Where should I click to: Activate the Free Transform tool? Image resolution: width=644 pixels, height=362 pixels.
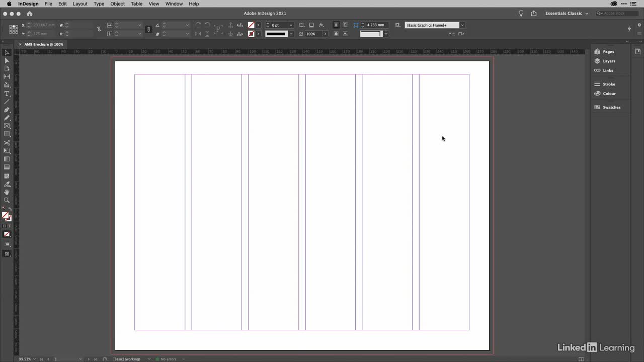[7, 151]
